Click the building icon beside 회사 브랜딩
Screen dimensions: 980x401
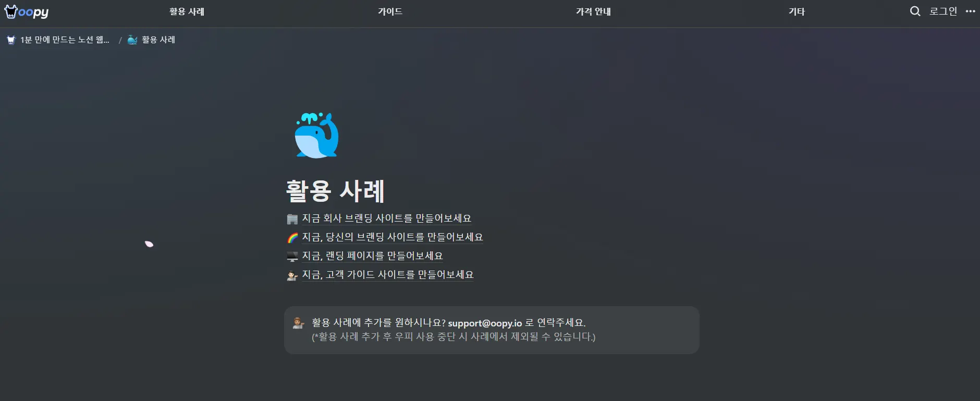tap(292, 218)
